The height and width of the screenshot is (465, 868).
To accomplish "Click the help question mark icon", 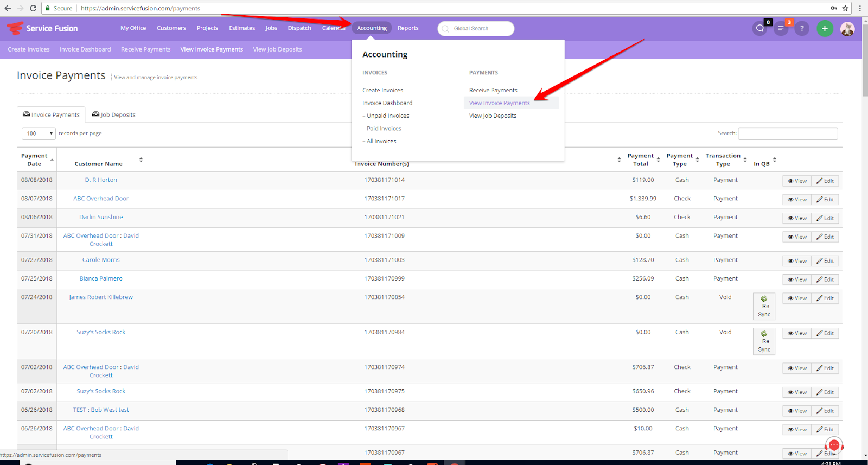I will tap(802, 29).
